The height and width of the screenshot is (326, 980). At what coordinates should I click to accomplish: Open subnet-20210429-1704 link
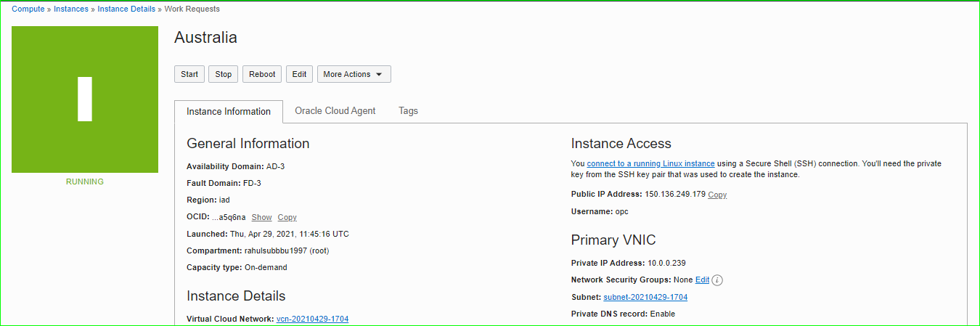(x=645, y=298)
